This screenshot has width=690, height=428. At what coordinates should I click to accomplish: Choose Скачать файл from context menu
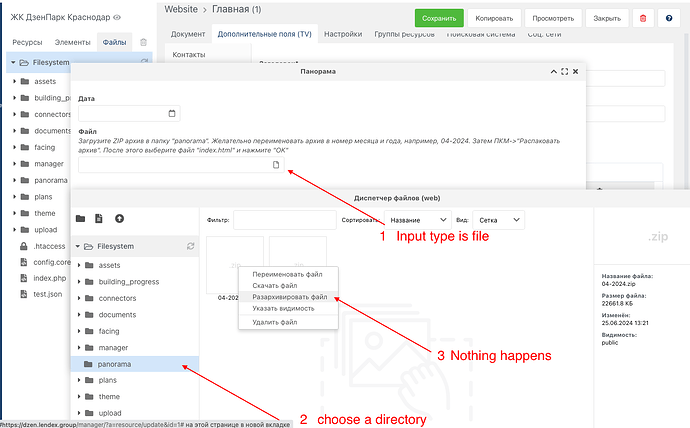[288, 285]
